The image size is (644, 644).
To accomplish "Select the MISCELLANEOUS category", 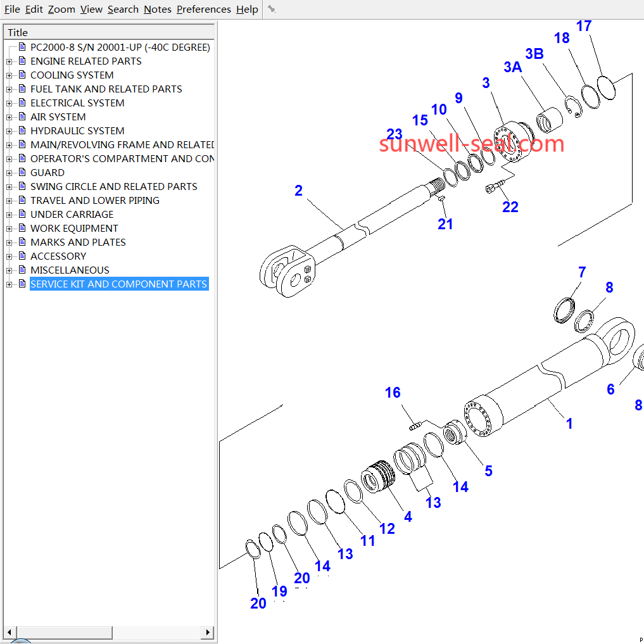I will pos(70,270).
